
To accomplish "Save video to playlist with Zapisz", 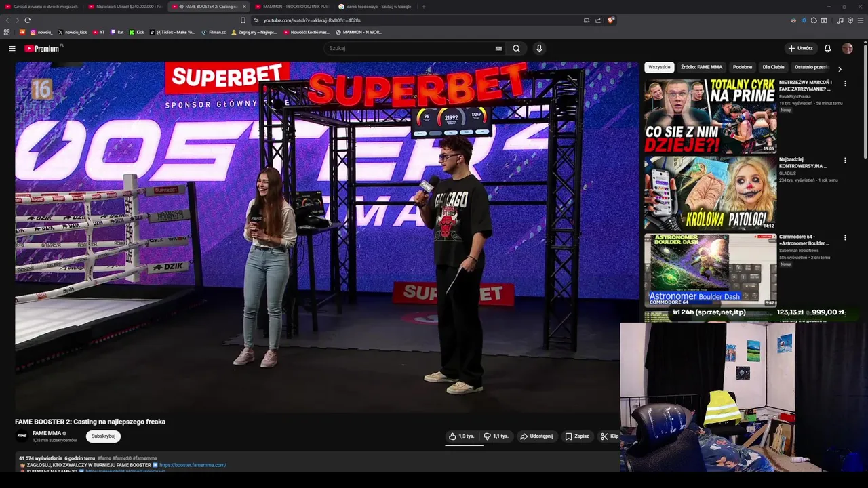I will 577,436.
